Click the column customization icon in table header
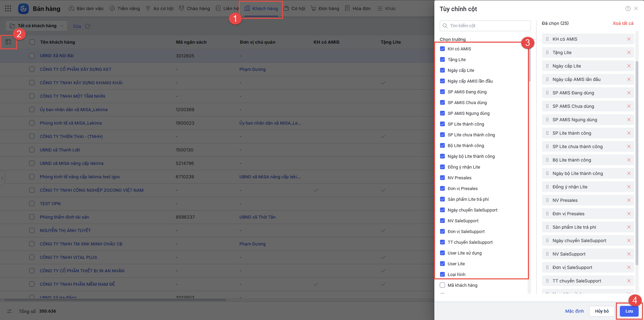Viewport: 644px width, 320px height. 8,42
